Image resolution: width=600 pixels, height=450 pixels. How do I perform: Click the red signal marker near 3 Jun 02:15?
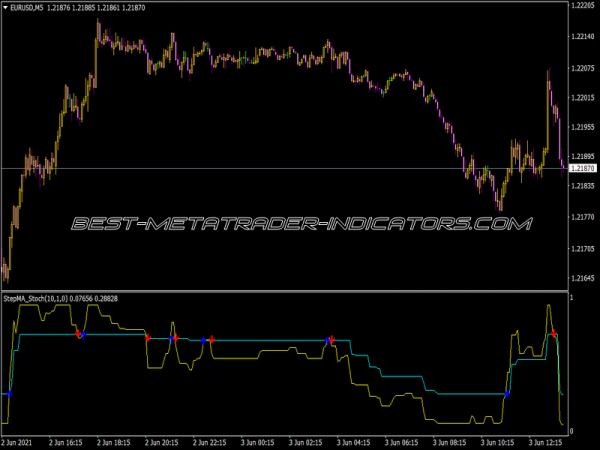pyautogui.click(x=331, y=340)
